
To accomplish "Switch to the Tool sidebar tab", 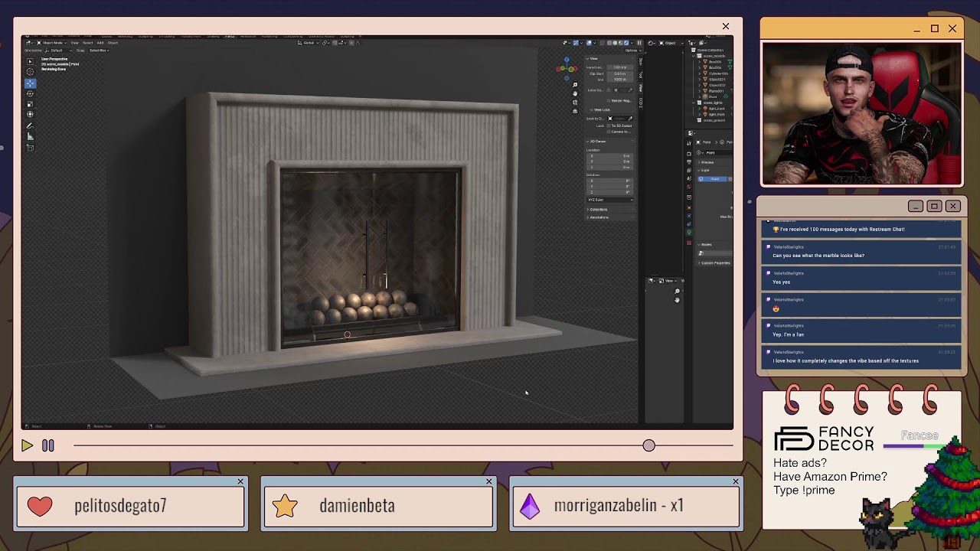I will pos(641,74).
